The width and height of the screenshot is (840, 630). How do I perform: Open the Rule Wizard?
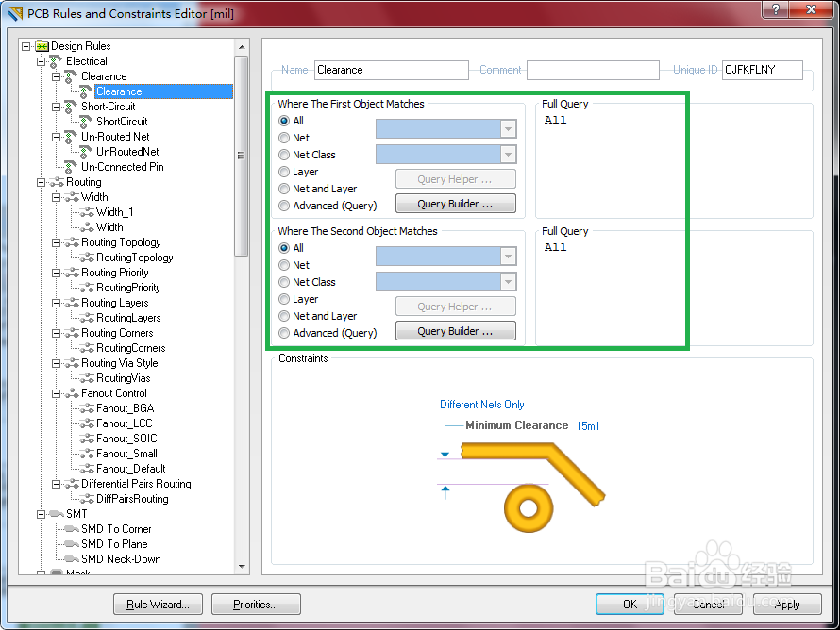click(x=158, y=605)
